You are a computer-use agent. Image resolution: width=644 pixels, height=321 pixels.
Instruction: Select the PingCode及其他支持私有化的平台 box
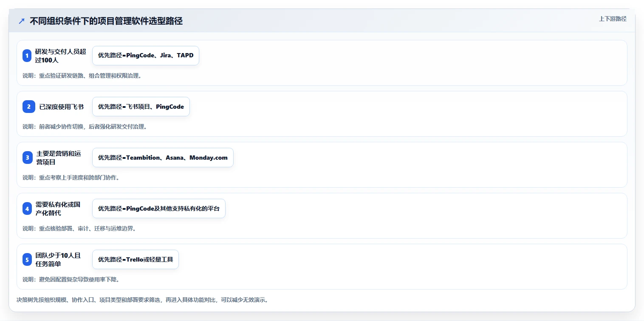[x=159, y=208]
